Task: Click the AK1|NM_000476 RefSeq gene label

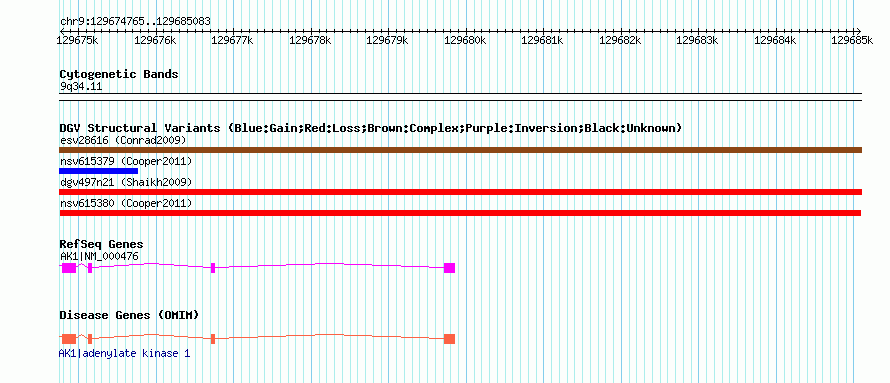Action: point(99,256)
